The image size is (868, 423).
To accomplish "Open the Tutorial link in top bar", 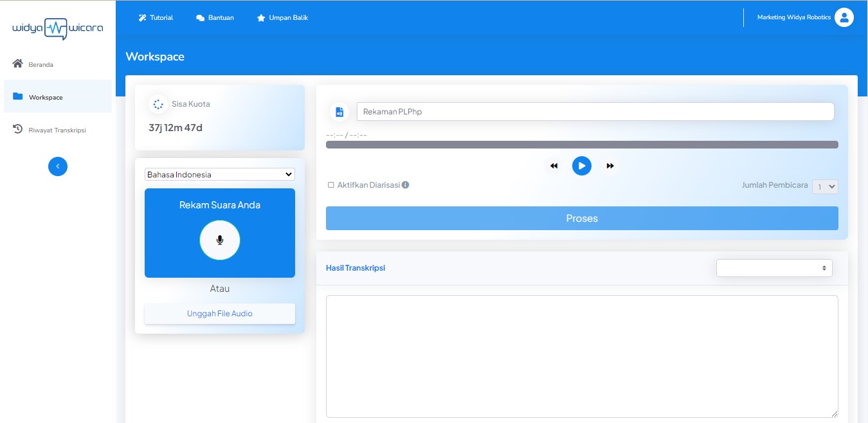I will pos(156,18).
